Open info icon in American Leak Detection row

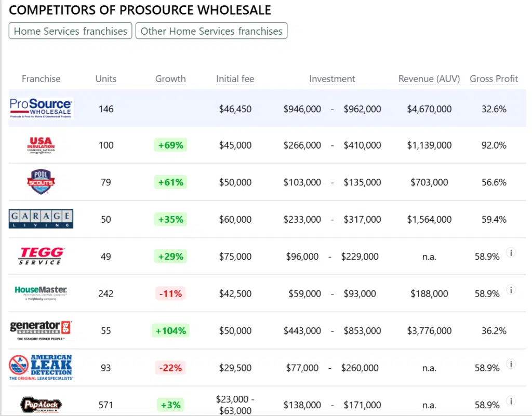coord(511,364)
